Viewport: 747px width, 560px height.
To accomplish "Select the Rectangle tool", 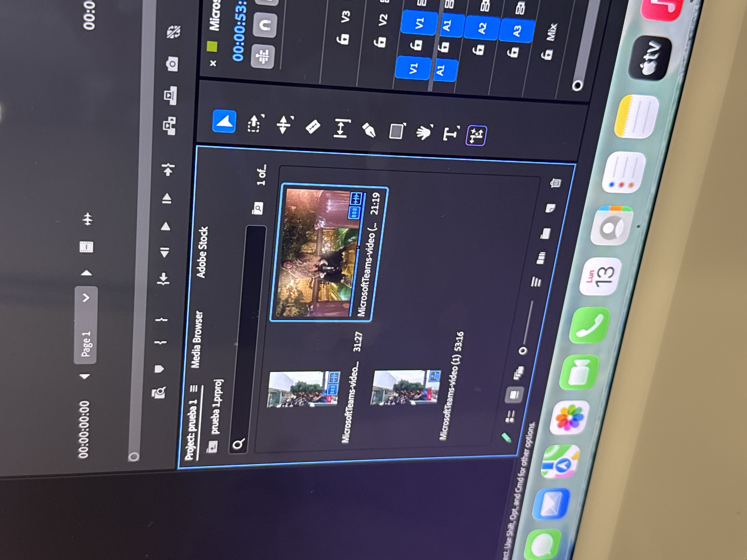I will (x=397, y=131).
